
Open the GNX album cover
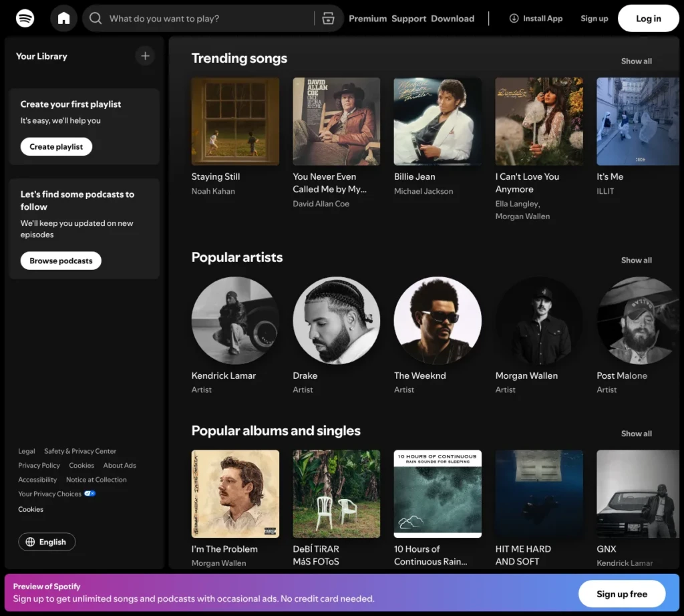[638, 494]
